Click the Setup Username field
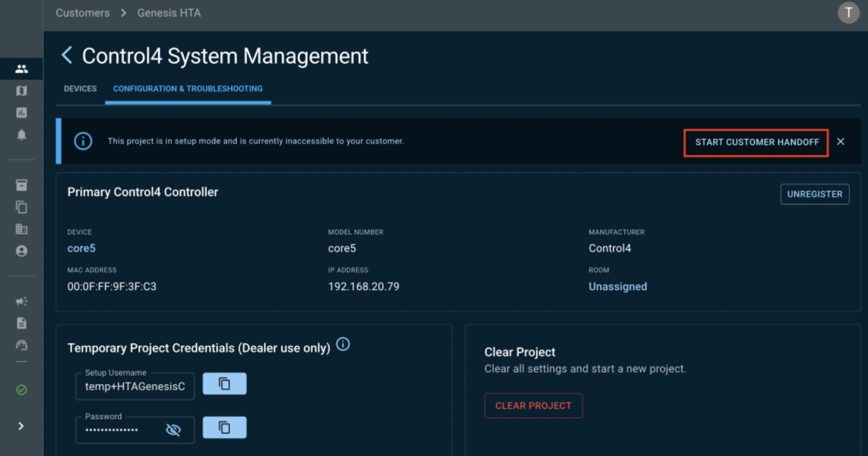868x456 pixels. pos(135,386)
